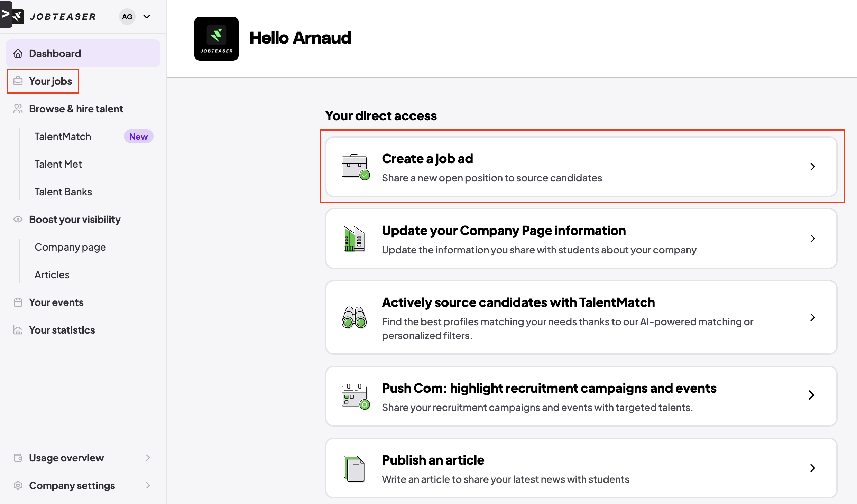Click the people icon beside Browse & hire talent

18,109
